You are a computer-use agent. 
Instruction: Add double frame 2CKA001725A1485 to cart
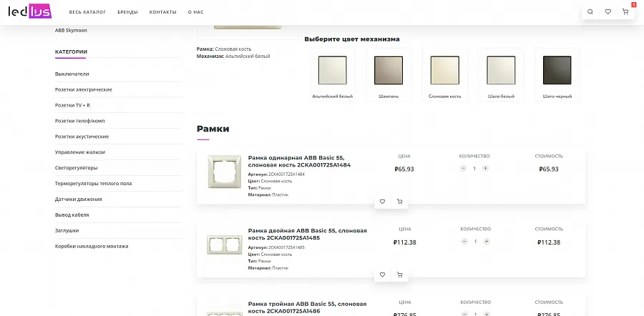pos(399,275)
